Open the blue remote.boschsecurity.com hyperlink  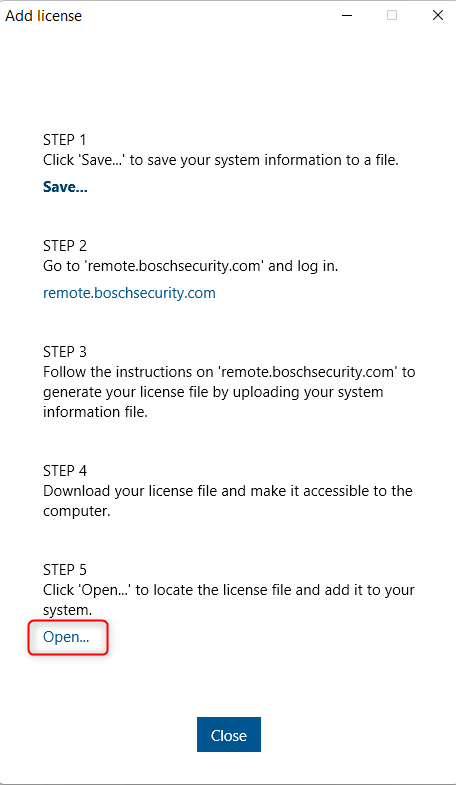(129, 293)
